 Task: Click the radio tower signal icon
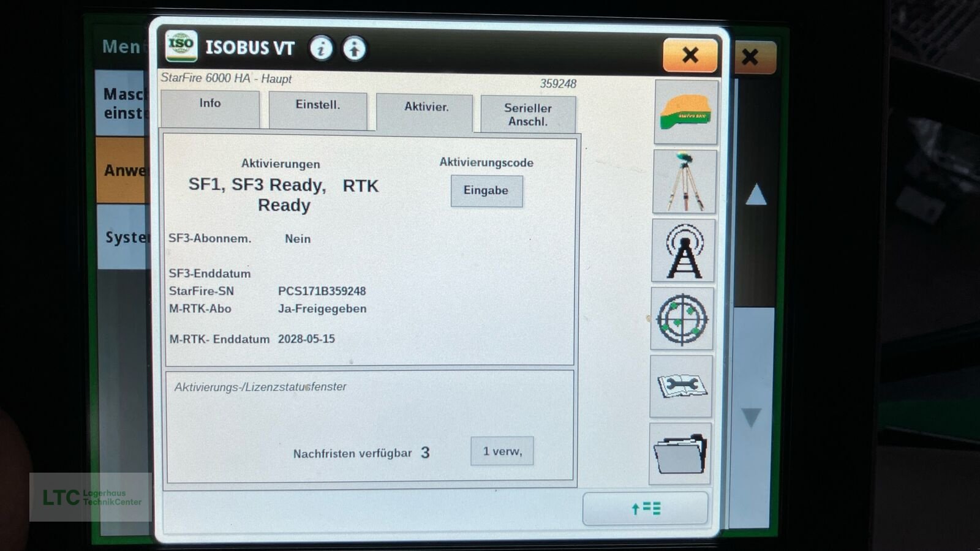(682, 251)
